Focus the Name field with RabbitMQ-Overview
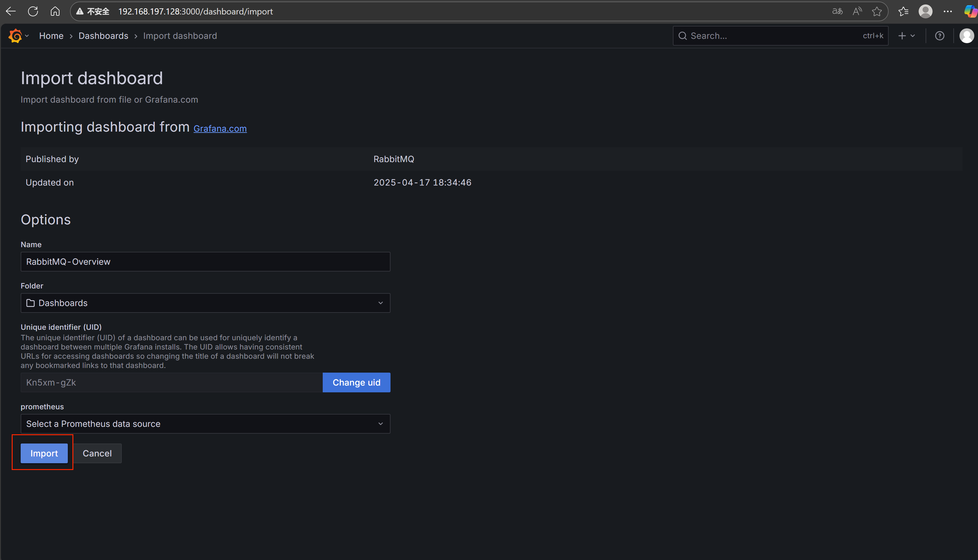Screen dimensions: 978x560 tap(205, 262)
